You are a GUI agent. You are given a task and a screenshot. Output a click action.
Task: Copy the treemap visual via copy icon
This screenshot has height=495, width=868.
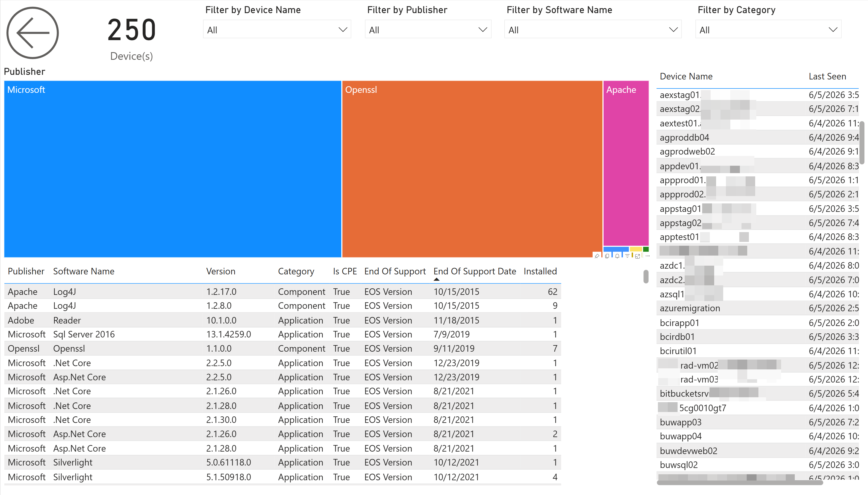pyautogui.click(x=607, y=256)
